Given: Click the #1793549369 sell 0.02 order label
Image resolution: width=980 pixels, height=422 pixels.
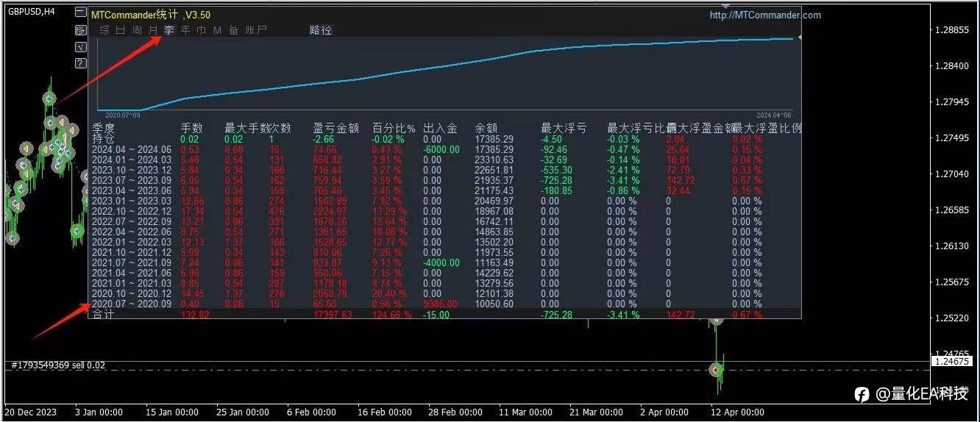Looking at the screenshot, I should tap(57, 365).
